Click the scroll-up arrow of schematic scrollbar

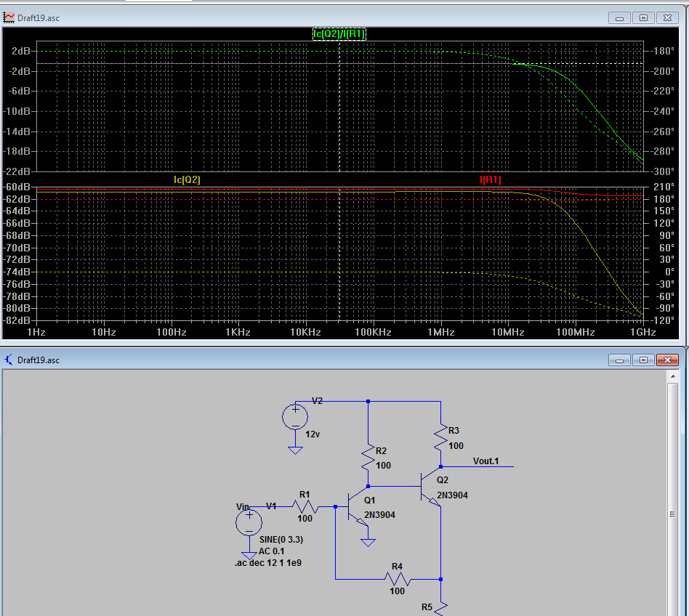coord(673,376)
